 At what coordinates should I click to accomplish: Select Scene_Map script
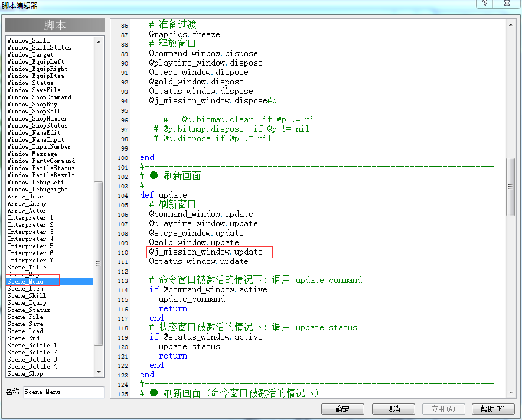click(23, 274)
